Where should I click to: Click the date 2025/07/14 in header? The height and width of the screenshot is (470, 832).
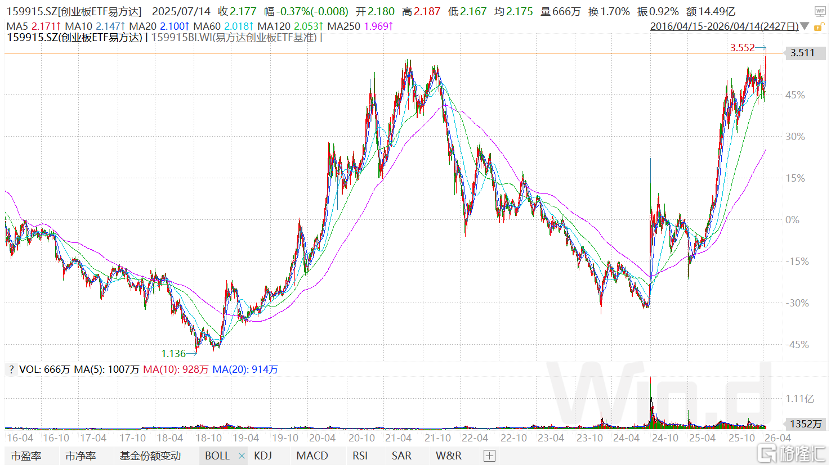tap(181, 11)
